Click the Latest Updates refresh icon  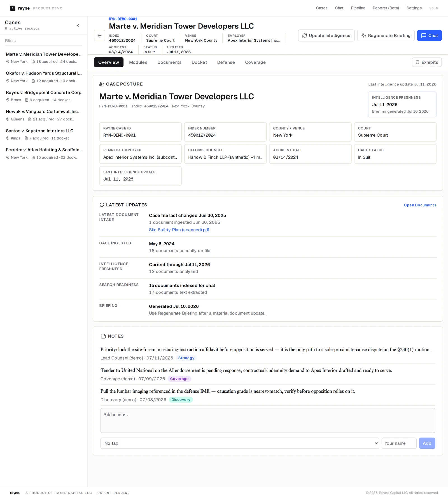pos(102,205)
